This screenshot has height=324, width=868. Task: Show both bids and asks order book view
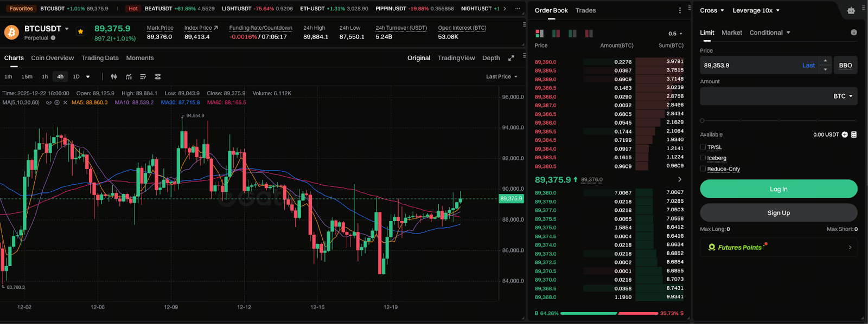539,34
